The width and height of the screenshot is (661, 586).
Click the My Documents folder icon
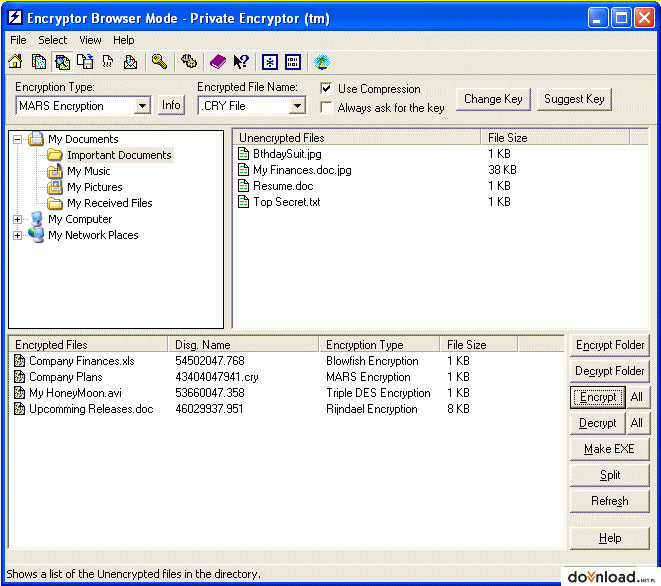pos(36,139)
